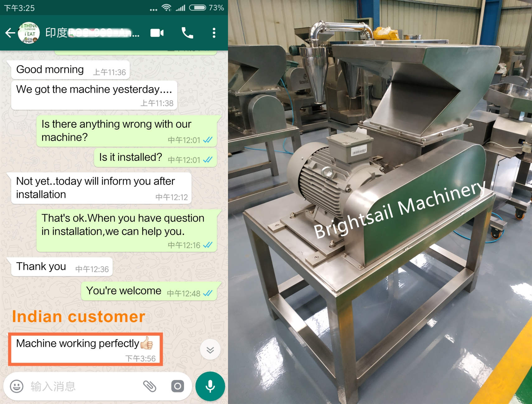Image resolution: width=532 pixels, height=404 pixels.
Task: Tap the microphone voice message button
Action: tap(210, 386)
